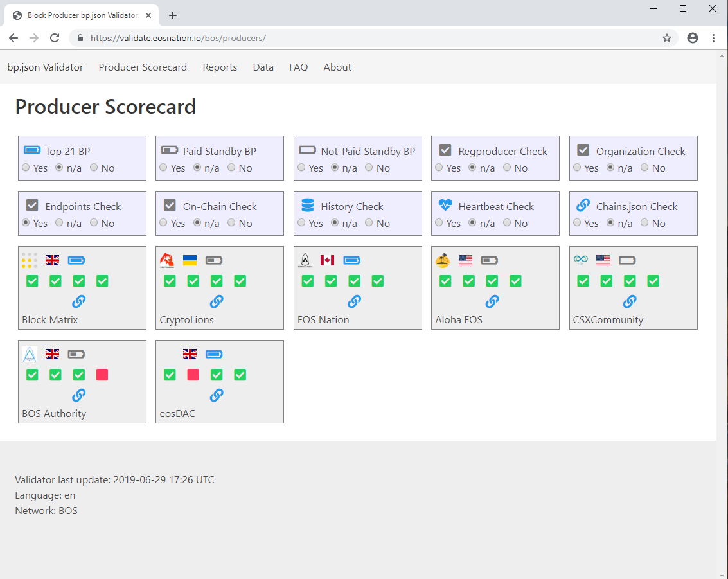The height and width of the screenshot is (579, 728).
Task: Click the 'Validator last update: 2019-06-29 17:26 UTC' text
Action: [114, 479]
